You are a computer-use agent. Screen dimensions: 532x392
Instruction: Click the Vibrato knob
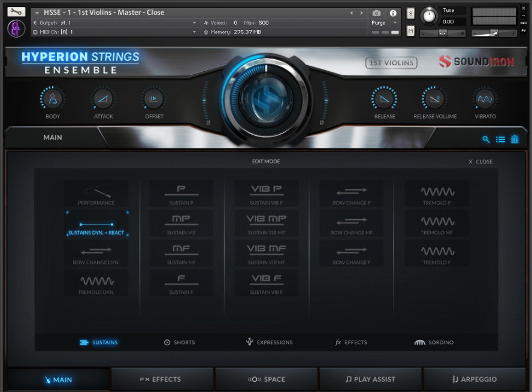tap(485, 99)
